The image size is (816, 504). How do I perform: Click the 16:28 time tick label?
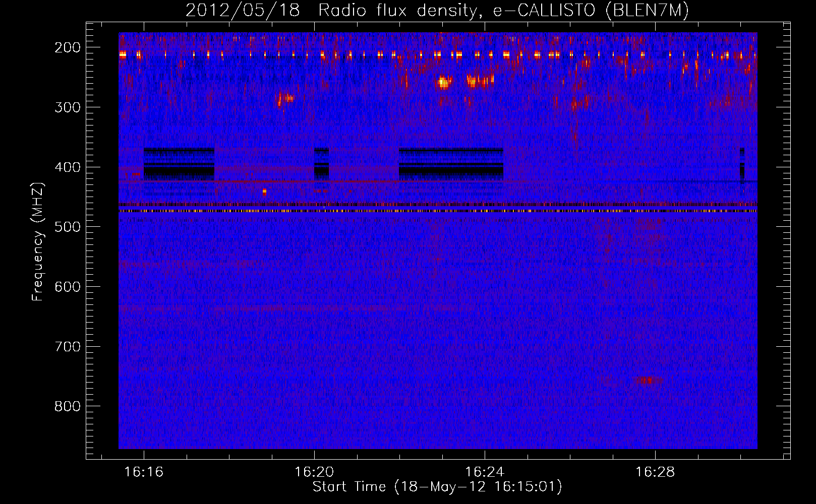point(655,472)
